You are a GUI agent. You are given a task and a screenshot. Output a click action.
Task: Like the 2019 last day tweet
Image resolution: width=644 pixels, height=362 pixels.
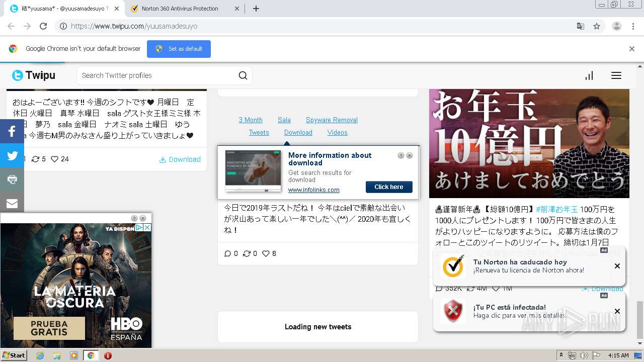pos(266,254)
